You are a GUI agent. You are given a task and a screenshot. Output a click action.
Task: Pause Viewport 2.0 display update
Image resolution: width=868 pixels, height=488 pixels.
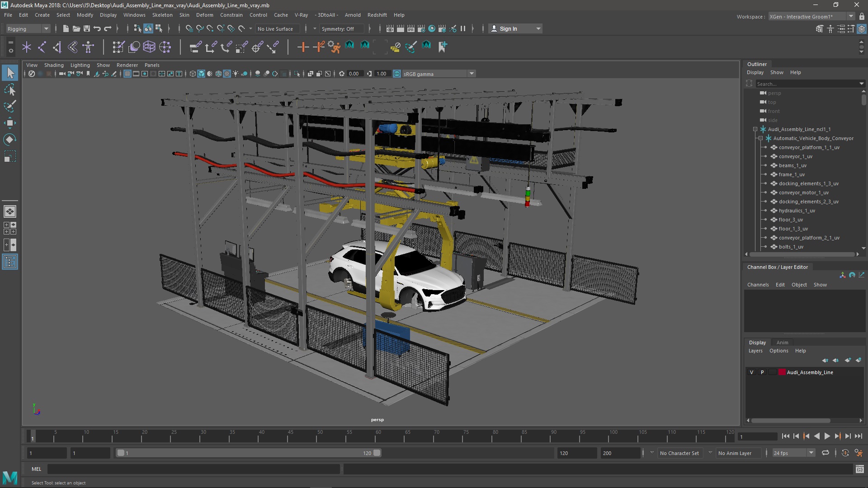(x=463, y=28)
